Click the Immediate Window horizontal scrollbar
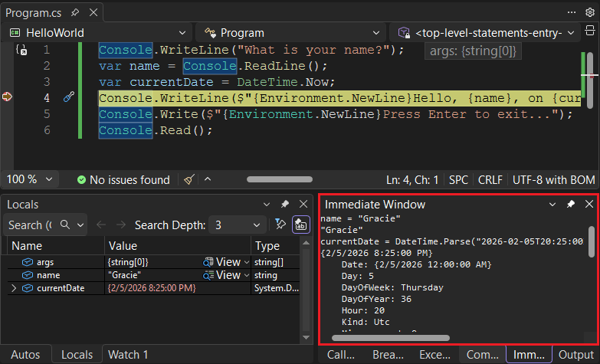The height and width of the screenshot is (364, 600). 391,338
